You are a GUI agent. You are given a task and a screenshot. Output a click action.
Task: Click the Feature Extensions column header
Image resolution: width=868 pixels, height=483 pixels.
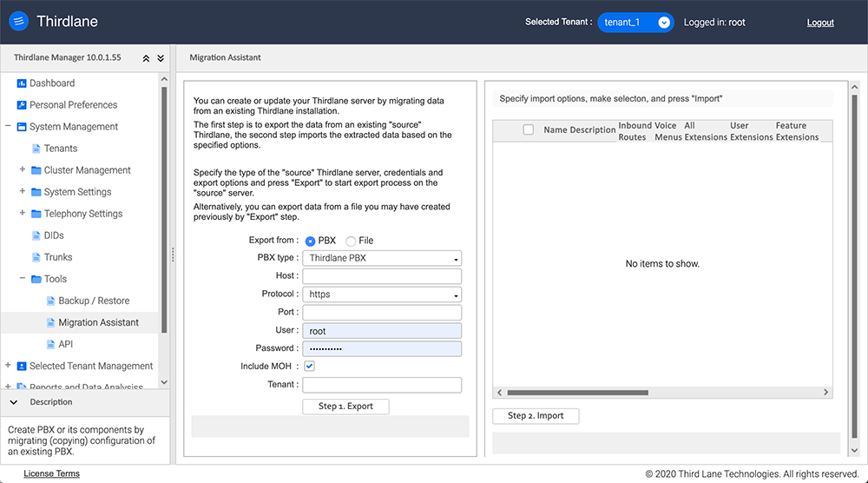pos(797,131)
